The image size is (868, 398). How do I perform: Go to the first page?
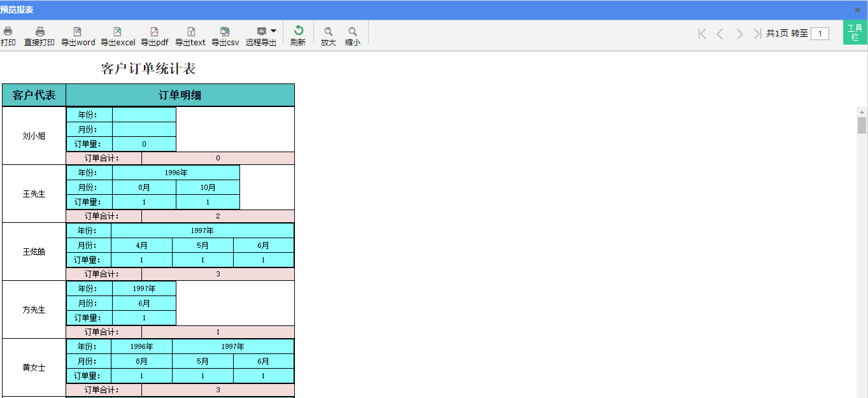click(x=702, y=34)
